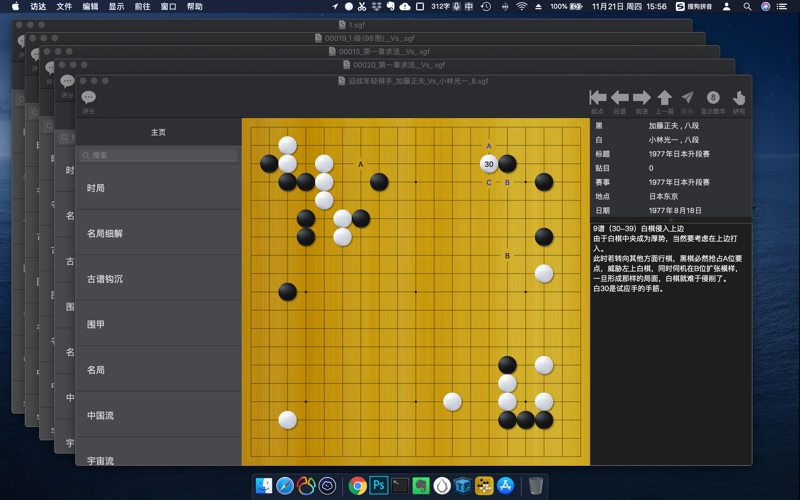Click point C below stone 30
Image resolution: width=800 pixels, height=500 pixels.
pyautogui.click(x=489, y=182)
